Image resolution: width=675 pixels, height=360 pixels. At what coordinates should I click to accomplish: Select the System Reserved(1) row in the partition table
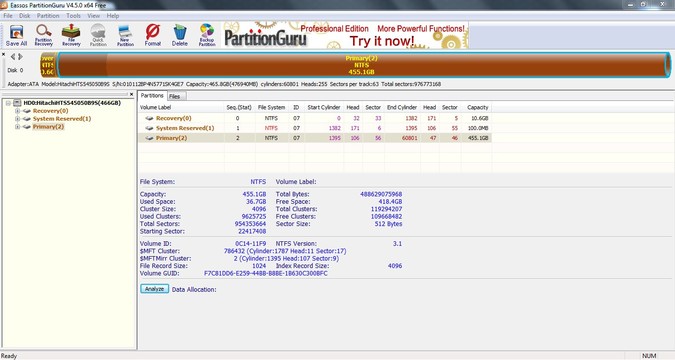(x=315, y=128)
